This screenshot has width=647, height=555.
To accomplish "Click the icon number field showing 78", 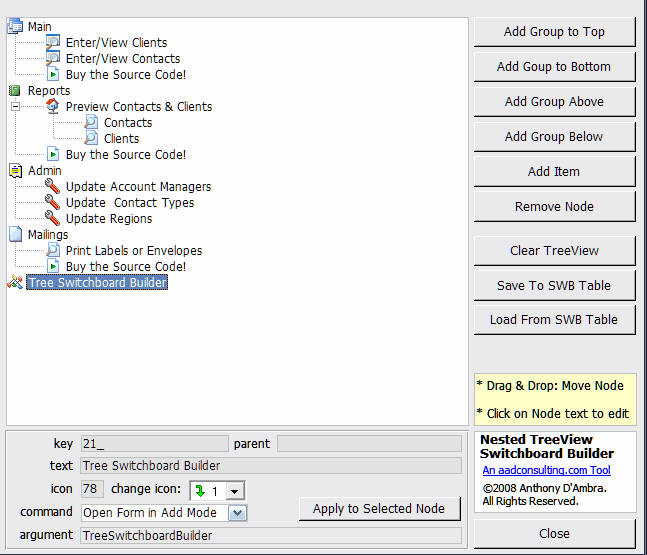I will (x=92, y=489).
